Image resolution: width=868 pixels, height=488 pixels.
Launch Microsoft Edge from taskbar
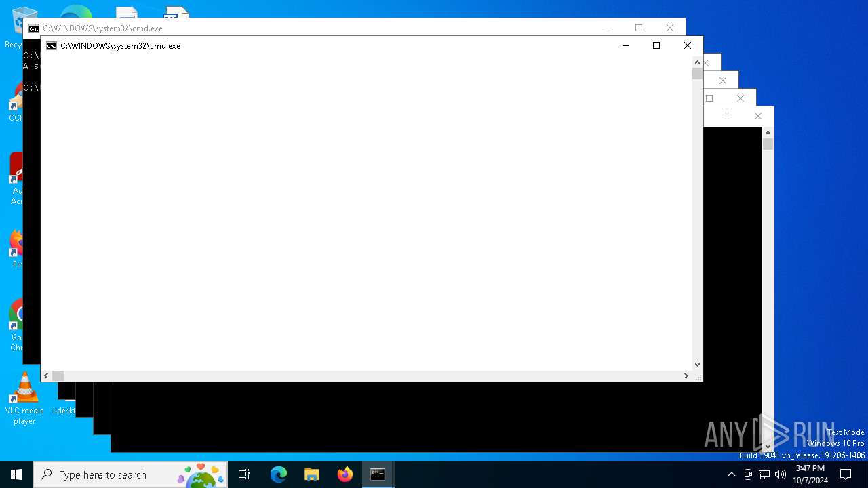tap(279, 474)
